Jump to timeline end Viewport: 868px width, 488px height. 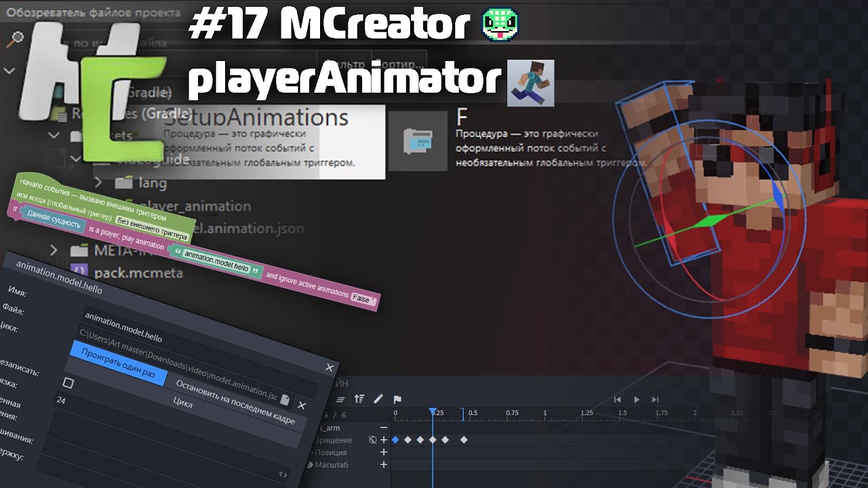654,399
